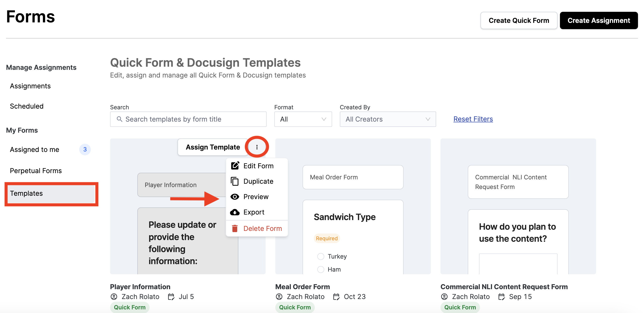The height and width of the screenshot is (313, 644).
Task: Open the All Creators dropdown
Action: (387, 119)
